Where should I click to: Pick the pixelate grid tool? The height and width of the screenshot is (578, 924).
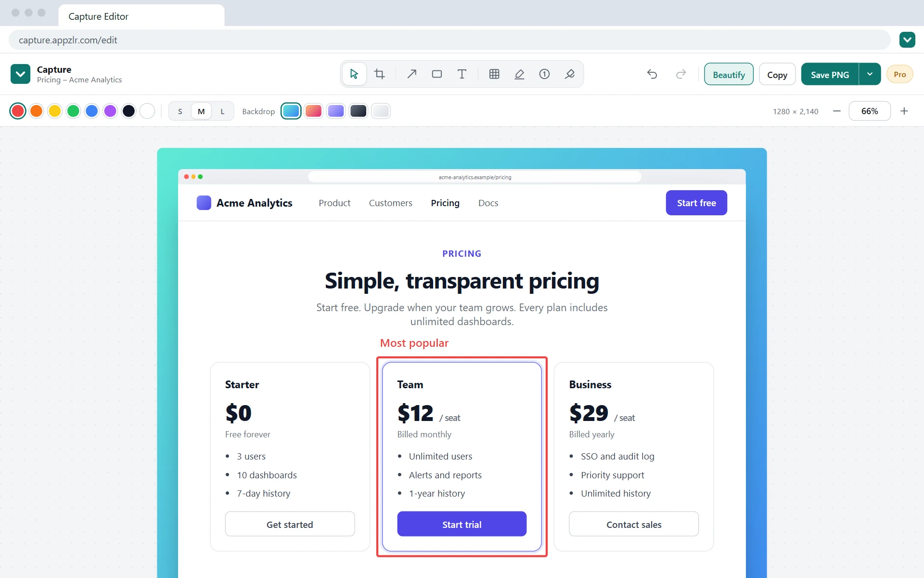pos(494,74)
